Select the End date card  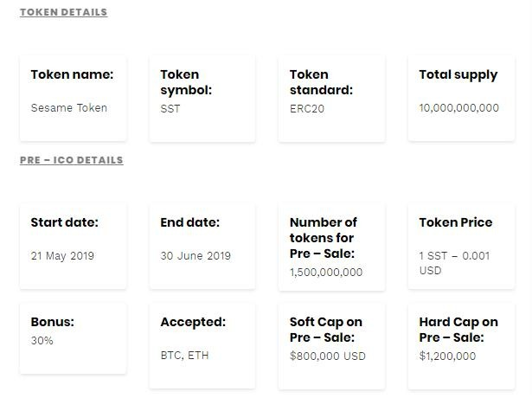tap(202, 247)
